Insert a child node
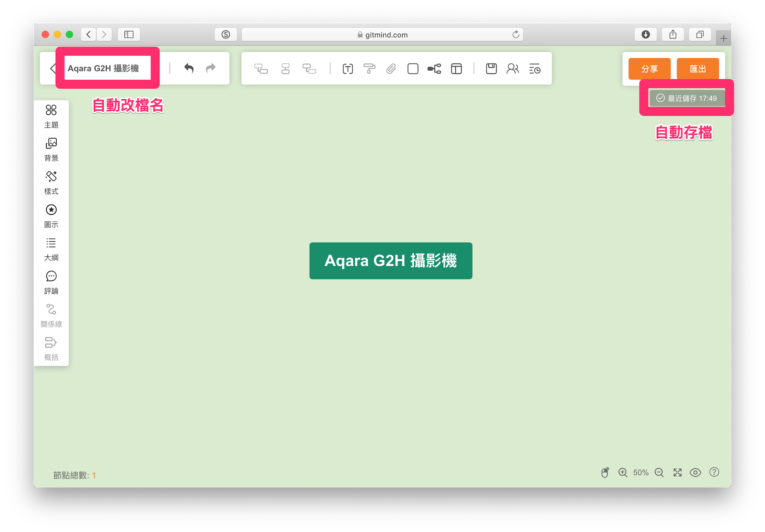 click(261, 69)
